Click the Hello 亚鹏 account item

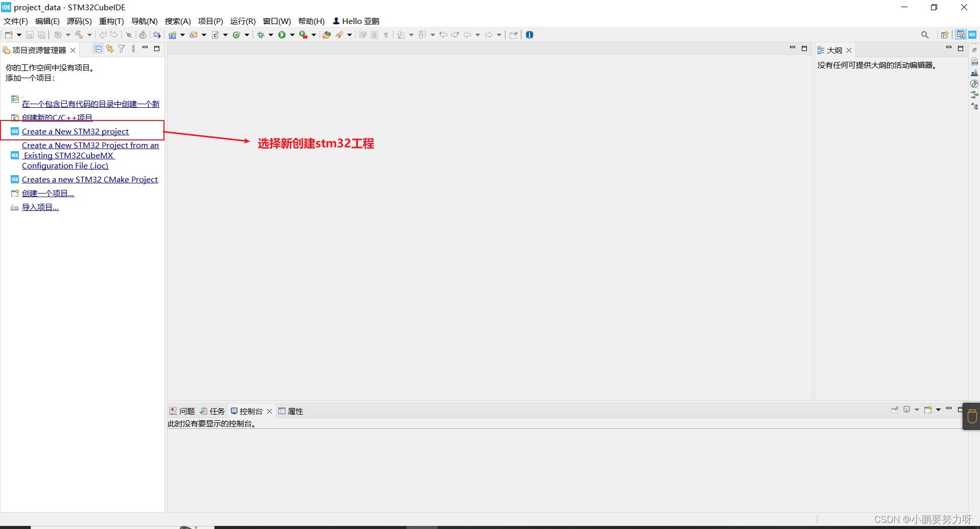click(x=356, y=21)
